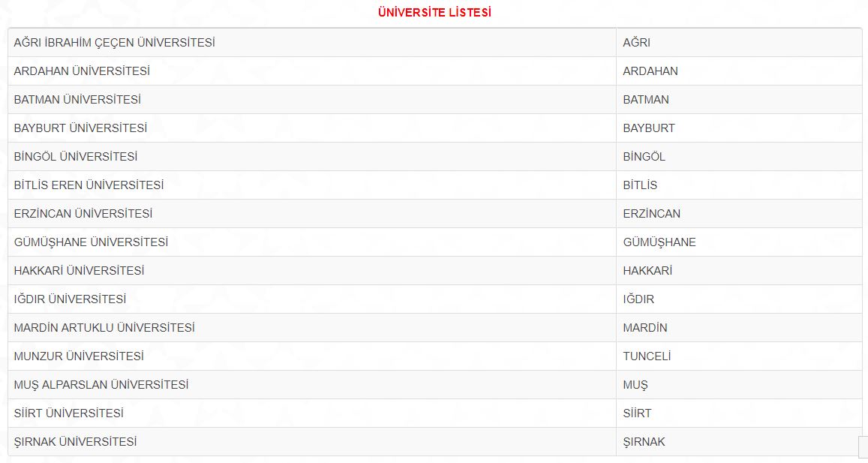Click BİNGÖL ÜNİVERSİTESİ name
Viewport: 868px width, 463px height.
click(x=76, y=157)
